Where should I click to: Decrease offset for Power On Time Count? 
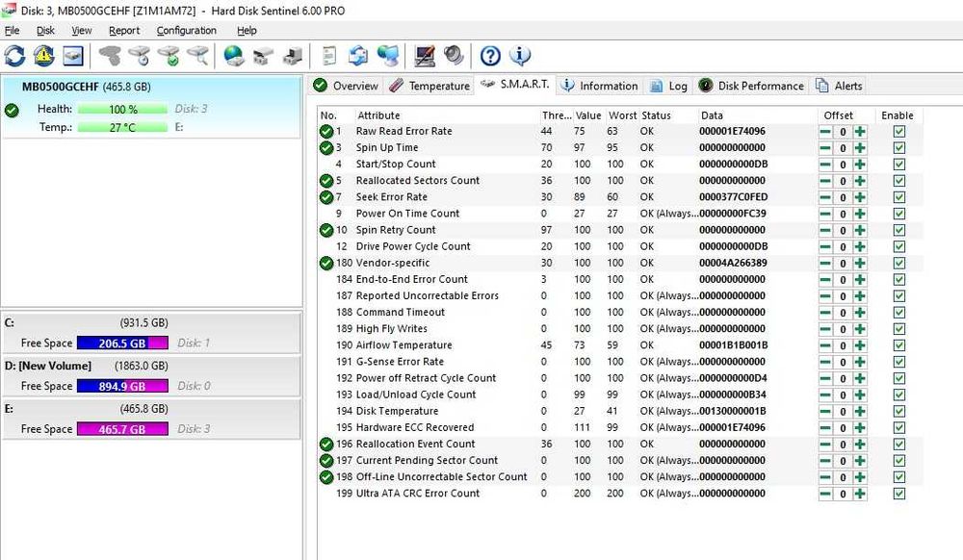coord(825,214)
